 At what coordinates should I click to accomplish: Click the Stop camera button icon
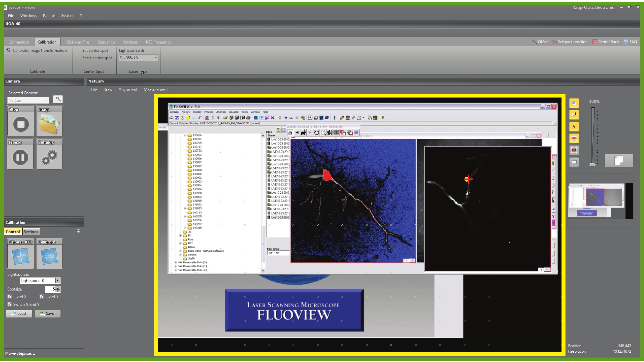click(x=21, y=124)
